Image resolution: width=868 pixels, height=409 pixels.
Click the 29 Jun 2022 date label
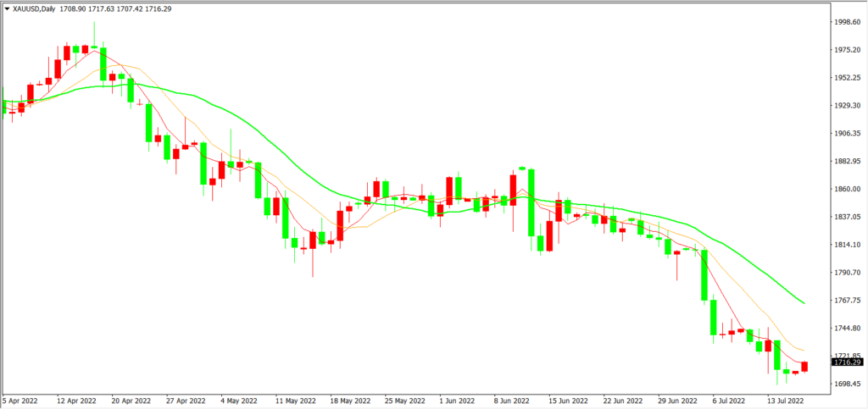point(679,399)
